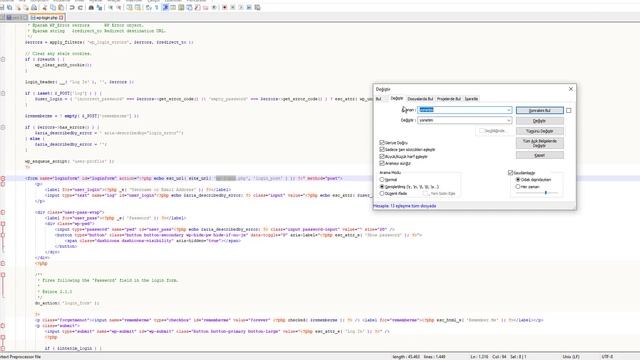This screenshot has width=640, height=360.
Task: Toggle synchronized horizontal scrolling icon
Action: pos(138,7)
